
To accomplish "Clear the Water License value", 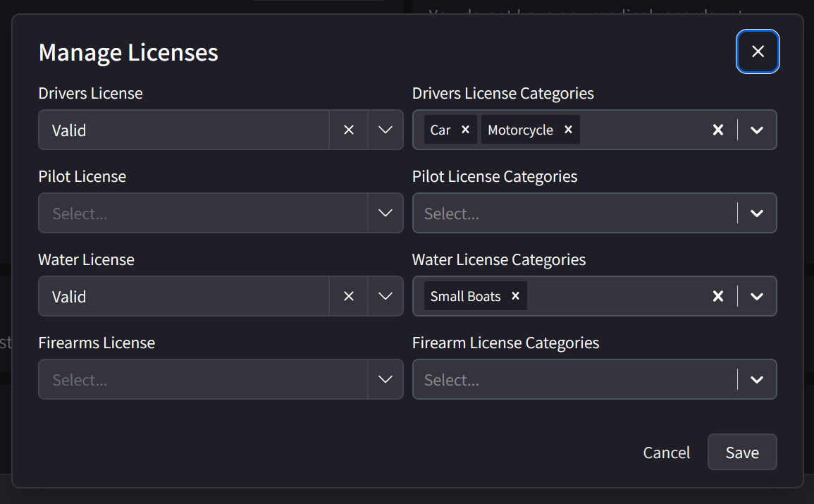I will (348, 296).
